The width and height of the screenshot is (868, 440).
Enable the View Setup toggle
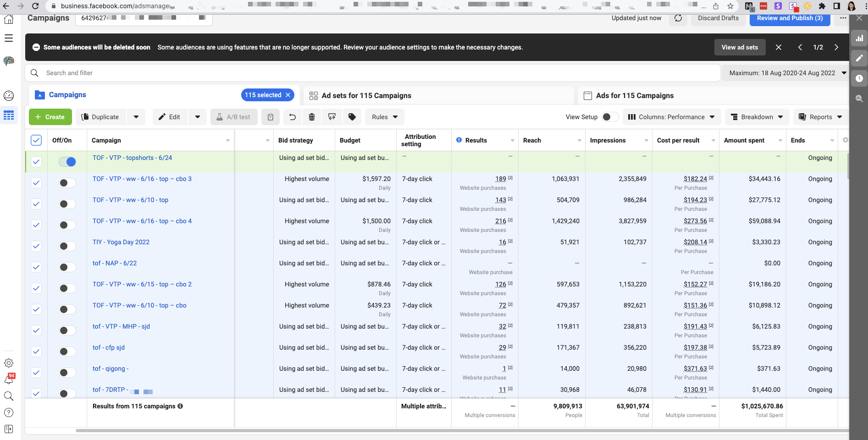point(610,117)
